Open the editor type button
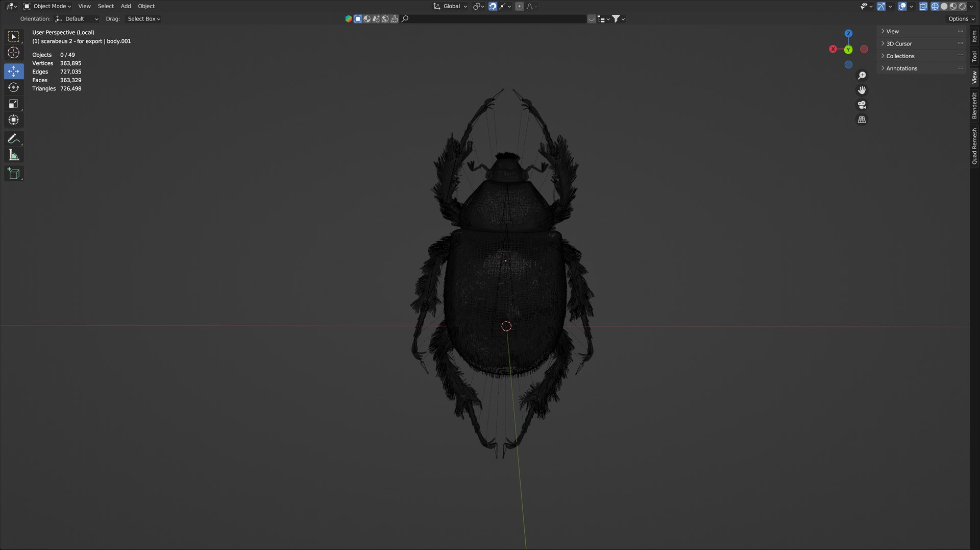This screenshot has height=550, width=980. coord(12,6)
